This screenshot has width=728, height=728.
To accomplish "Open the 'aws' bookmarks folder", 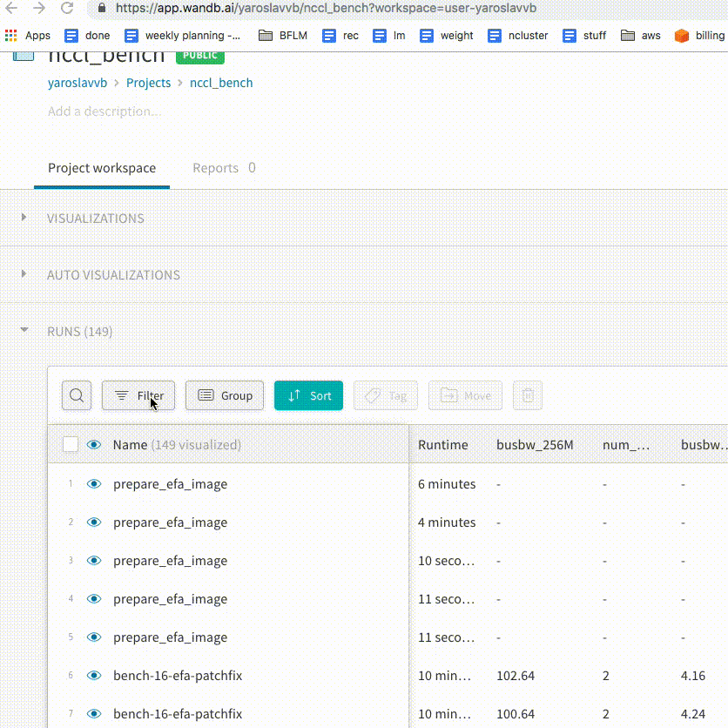I will 641,36.
